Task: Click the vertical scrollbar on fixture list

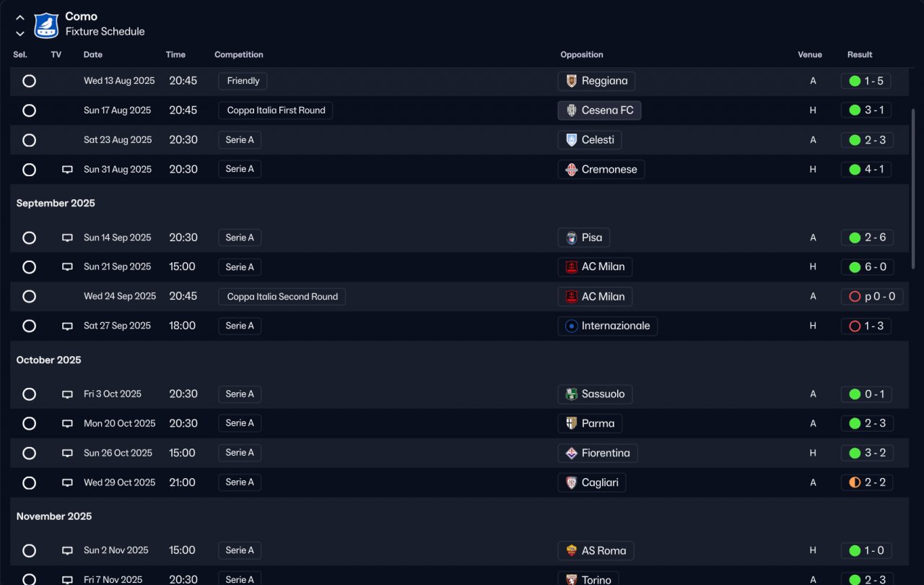Action: coord(913,188)
